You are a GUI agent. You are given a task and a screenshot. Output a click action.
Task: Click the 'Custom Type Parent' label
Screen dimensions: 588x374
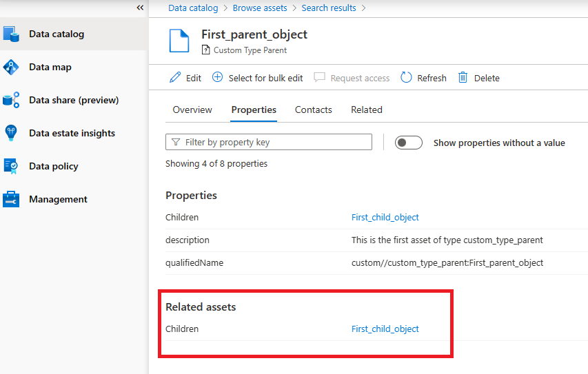click(x=250, y=50)
